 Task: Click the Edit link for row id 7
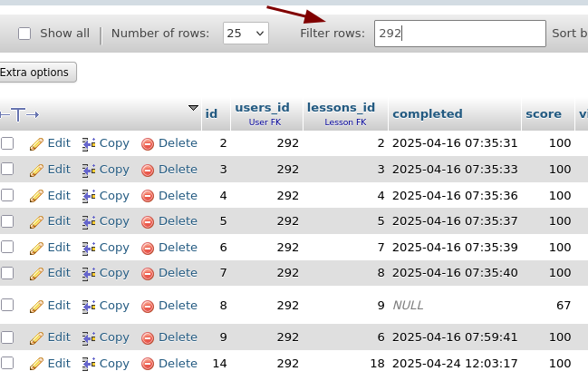tap(59, 272)
